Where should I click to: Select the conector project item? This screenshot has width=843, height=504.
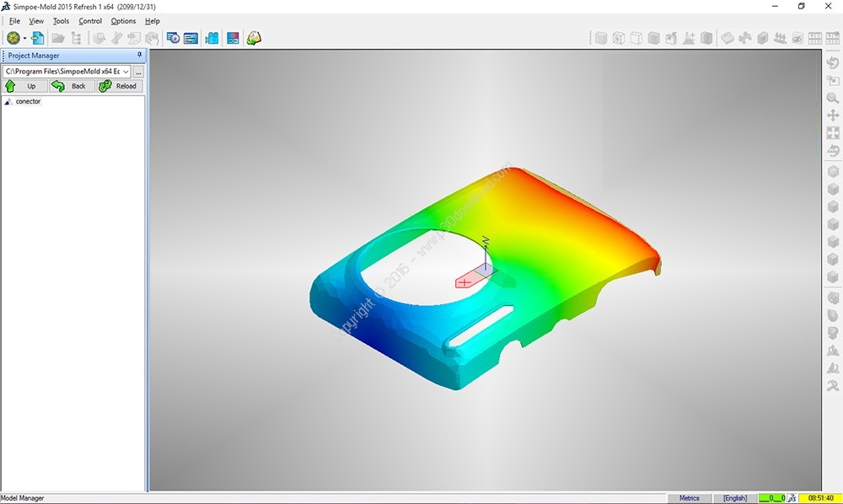(28, 101)
